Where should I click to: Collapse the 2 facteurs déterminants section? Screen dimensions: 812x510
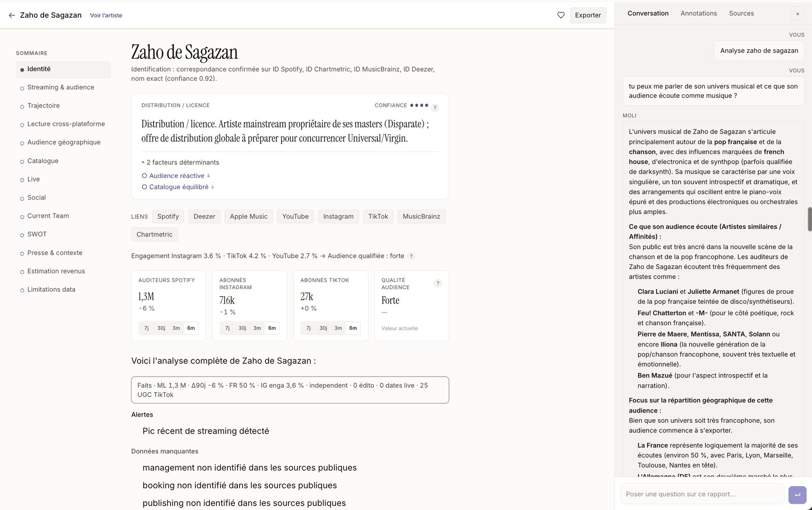[180, 162]
